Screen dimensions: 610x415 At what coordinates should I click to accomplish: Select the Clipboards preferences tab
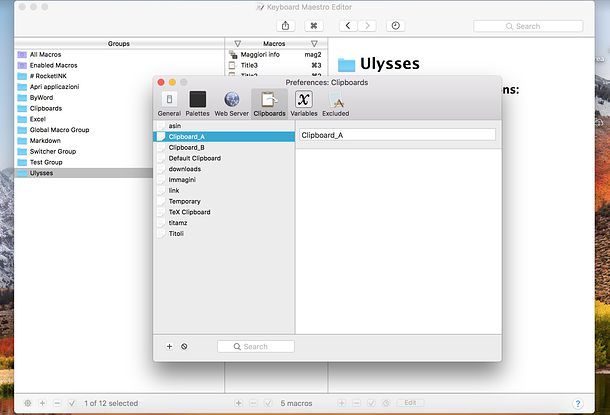[x=269, y=104]
